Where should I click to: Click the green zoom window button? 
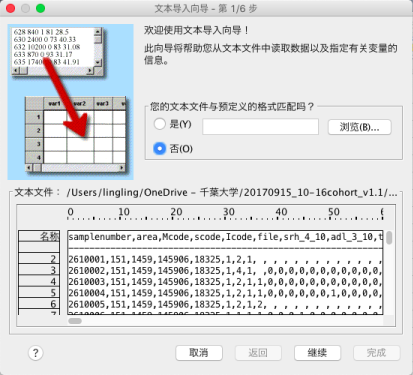click(40, 8)
